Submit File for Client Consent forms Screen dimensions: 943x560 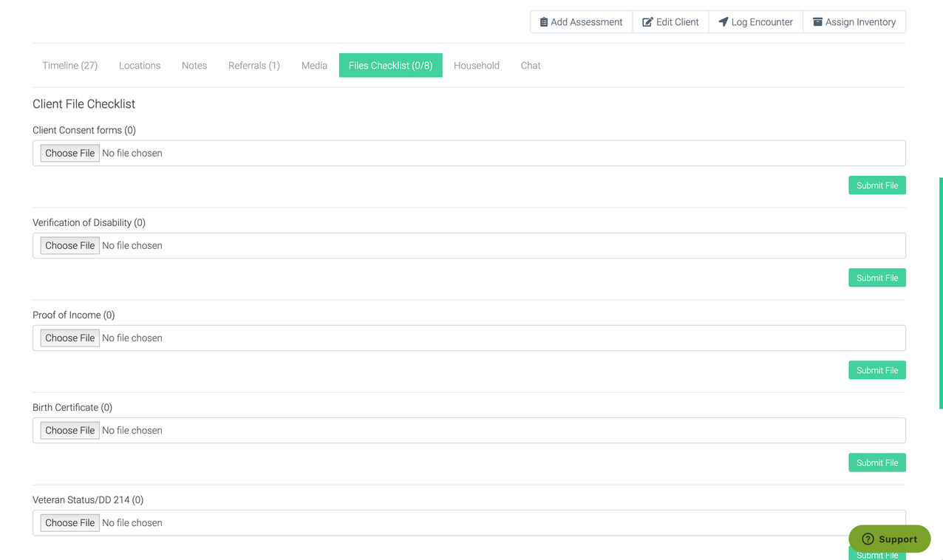point(877,185)
